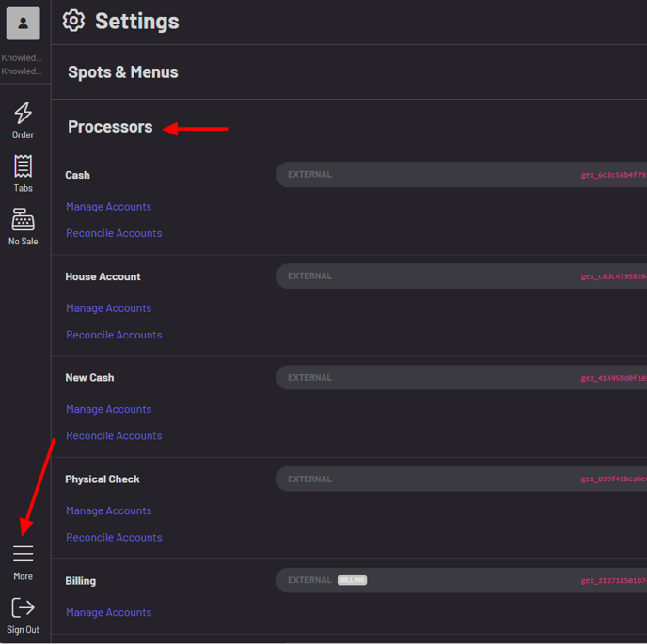Select Manage Accounts under New Cash
Viewport: 647px width, 644px height.
[x=108, y=410]
